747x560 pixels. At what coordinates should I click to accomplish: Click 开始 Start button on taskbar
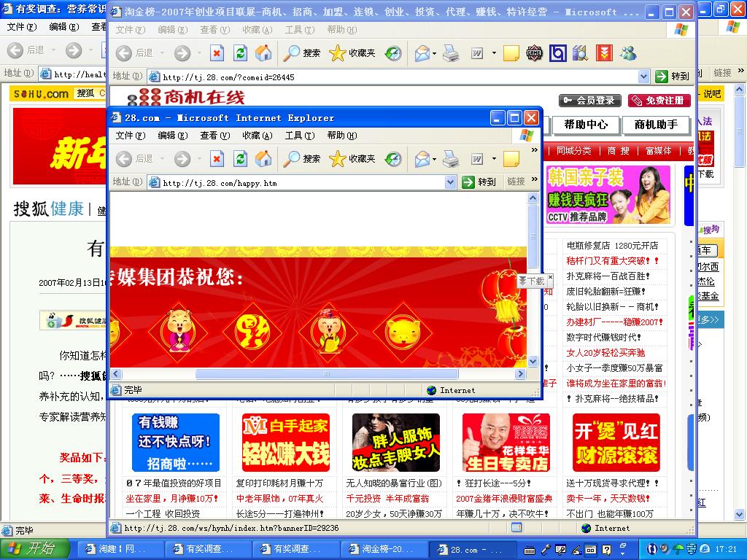[x=34, y=548]
